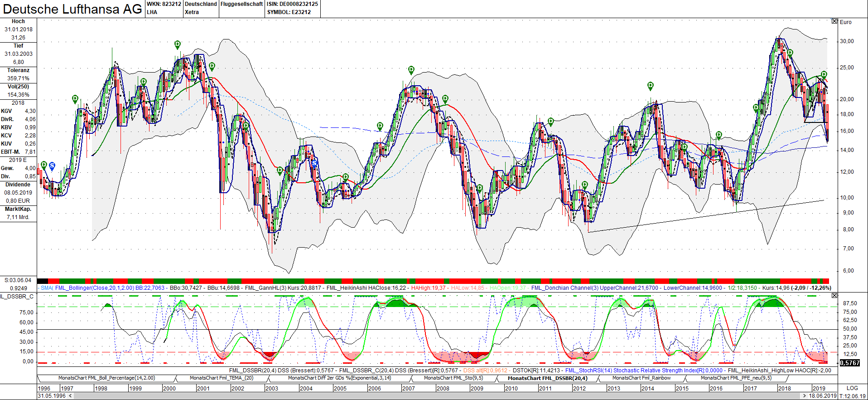
Task: Click the 2019 dividend D marker
Action: pyautogui.click(x=824, y=75)
